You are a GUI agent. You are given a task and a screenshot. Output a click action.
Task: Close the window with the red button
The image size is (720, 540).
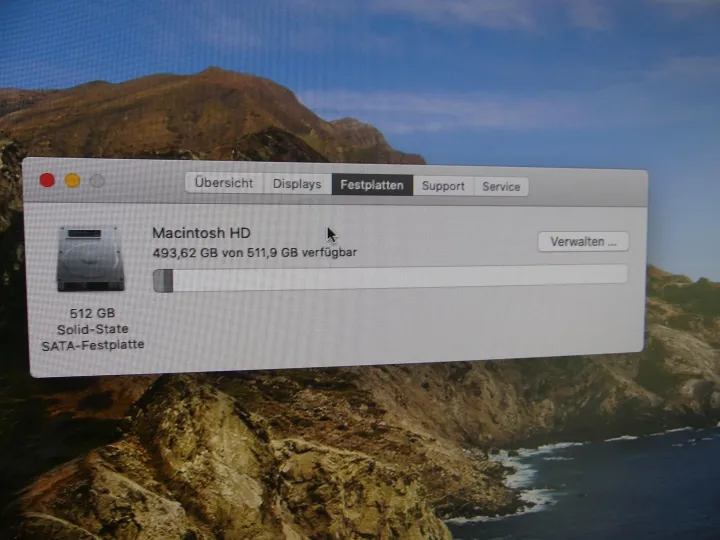[47, 180]
